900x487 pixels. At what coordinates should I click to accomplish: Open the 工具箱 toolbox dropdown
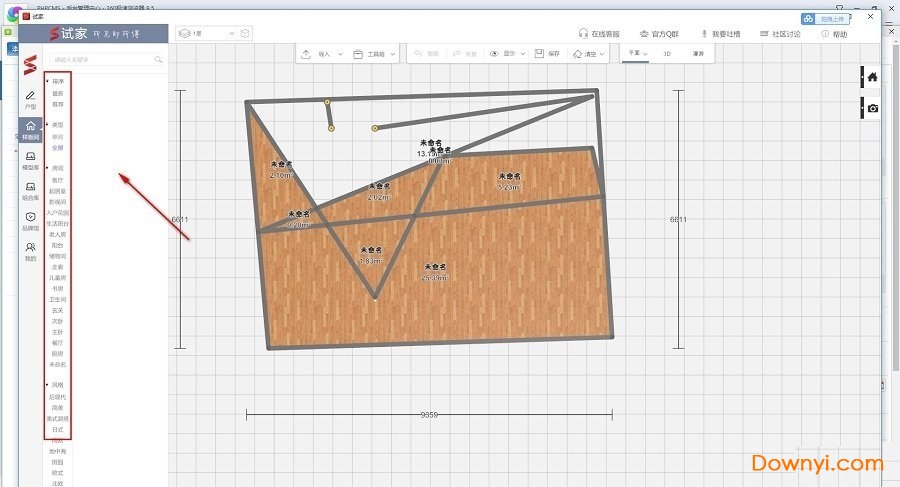pyautogui.click(x=375, y=54)
